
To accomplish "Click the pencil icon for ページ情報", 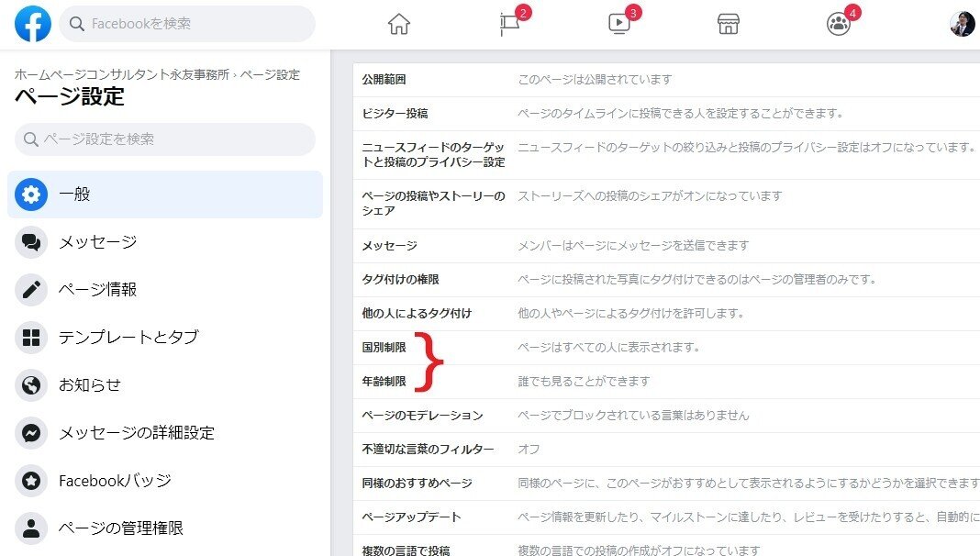I will [31, 290].
